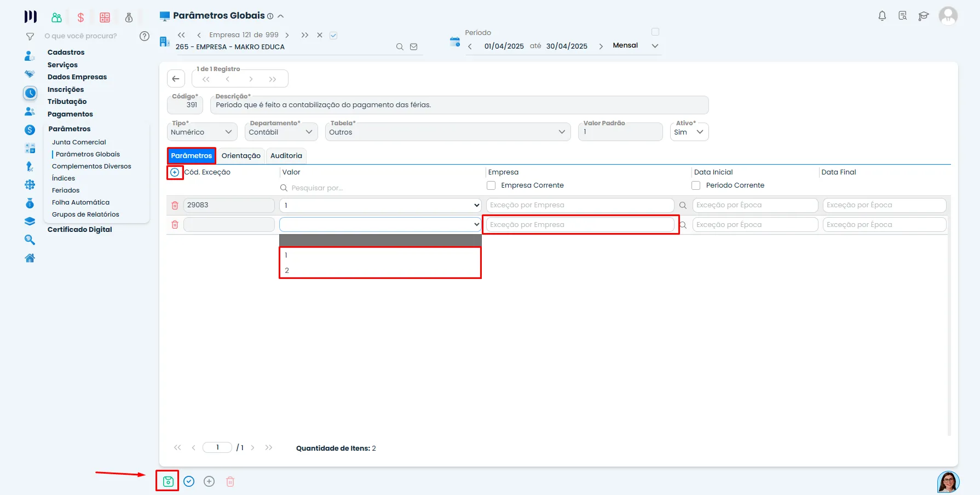Open the Ativo Sim dropdown
The height and width of the screenshot is (495, 980).
click(689, 132)
